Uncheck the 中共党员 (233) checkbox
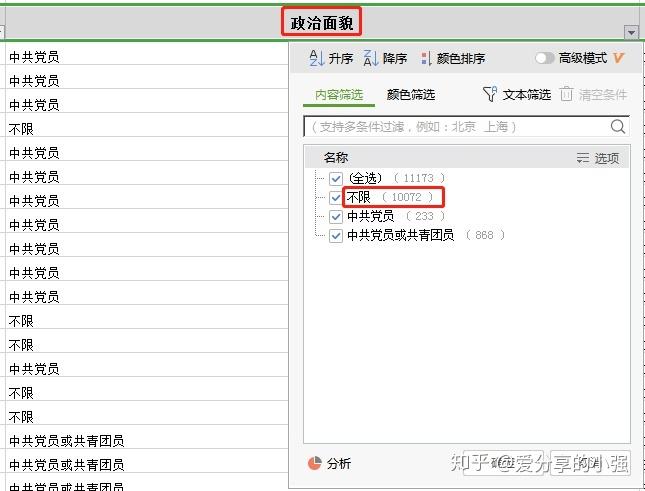 coord(336,216)
